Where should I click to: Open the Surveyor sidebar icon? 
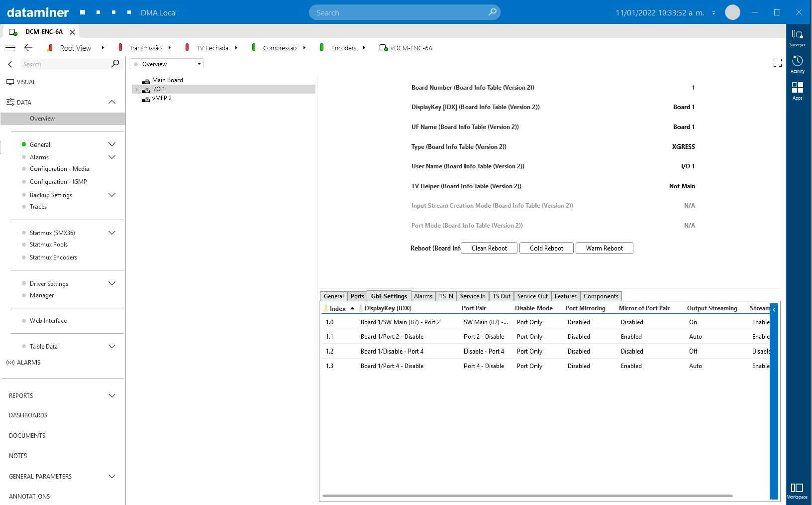(x=797, y=38)
